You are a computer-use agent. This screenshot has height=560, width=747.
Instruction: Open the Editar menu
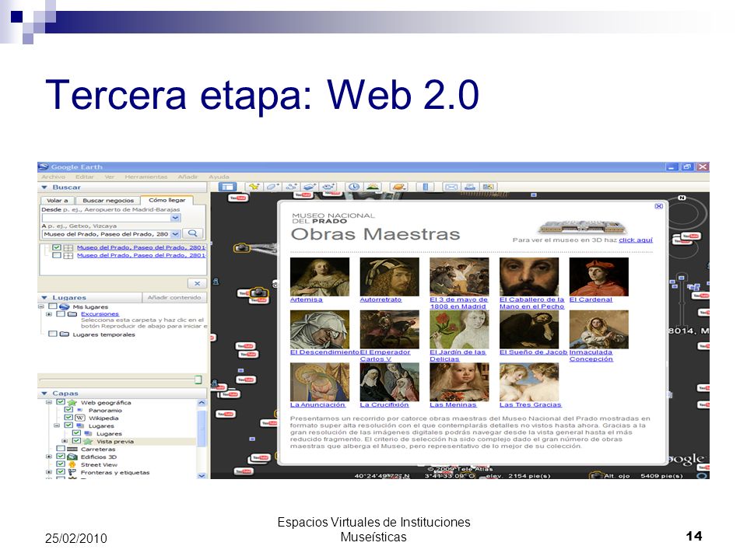pos(84,177)
